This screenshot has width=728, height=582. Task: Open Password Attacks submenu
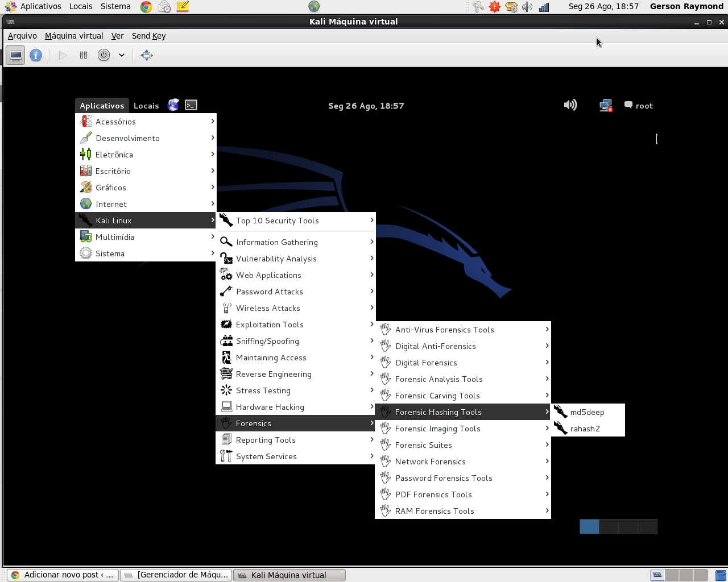(296, 292)
